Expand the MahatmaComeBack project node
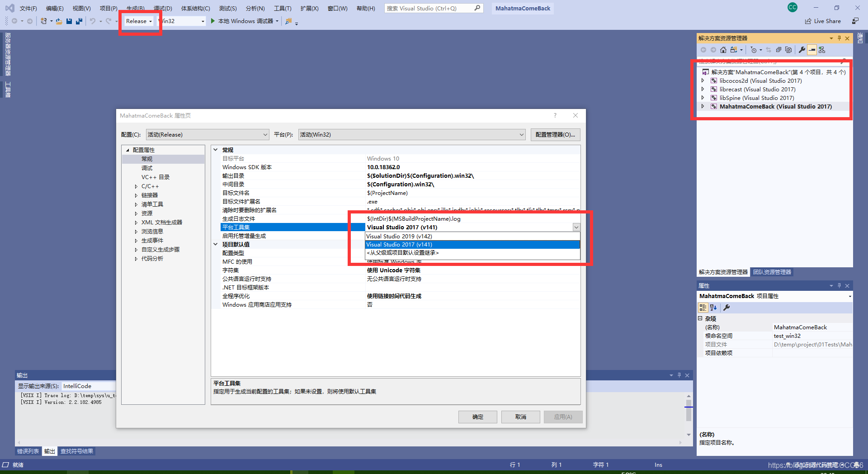Image resolution: width=868 pixels, height=474 pixels. click(703, 106)
